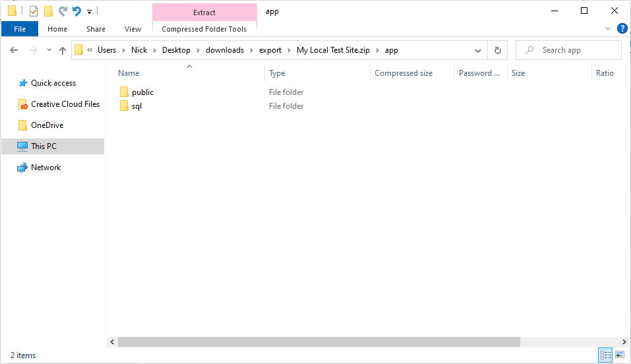Click the search magnifier icon

point(529,50)
